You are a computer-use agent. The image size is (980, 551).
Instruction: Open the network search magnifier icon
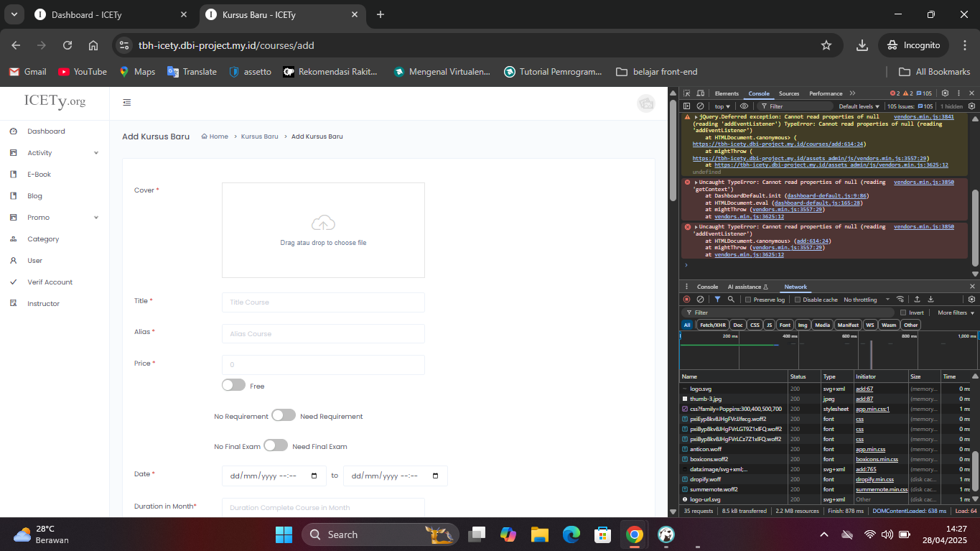[x=731, y=300]
